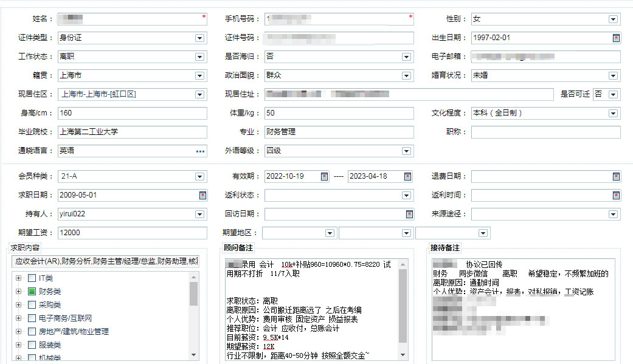
Task: Click the 离职原因 line in 顾问备注
Action: (294, 311)
